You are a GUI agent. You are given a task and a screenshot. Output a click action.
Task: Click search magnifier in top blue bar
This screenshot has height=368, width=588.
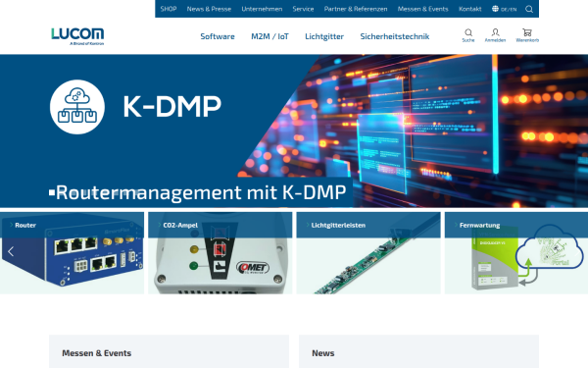tap(529, 9)
